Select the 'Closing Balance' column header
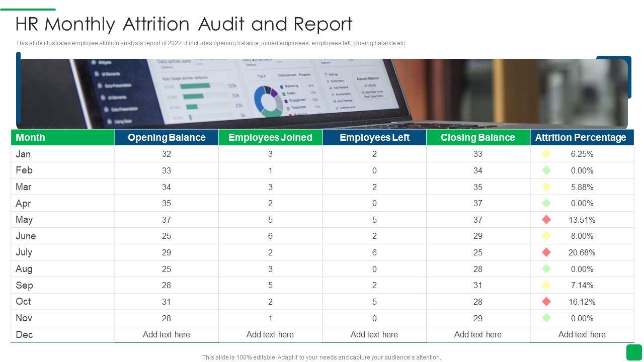 (x=478, y=137)
